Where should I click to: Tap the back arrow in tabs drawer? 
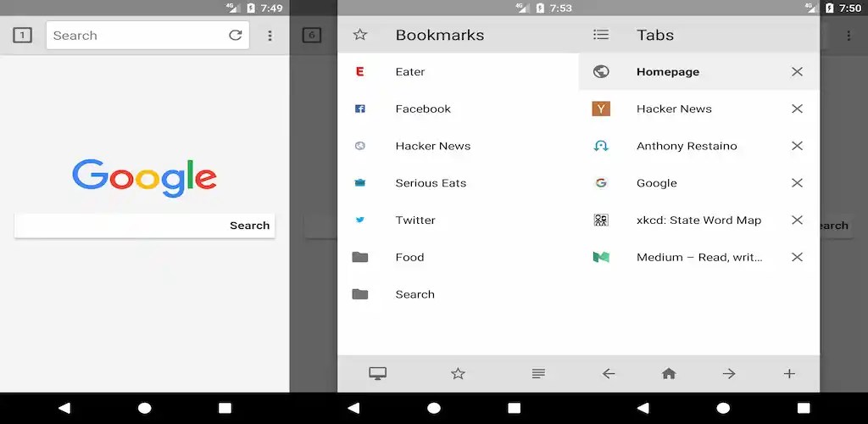pyautogui.click(x=609, y=374)
